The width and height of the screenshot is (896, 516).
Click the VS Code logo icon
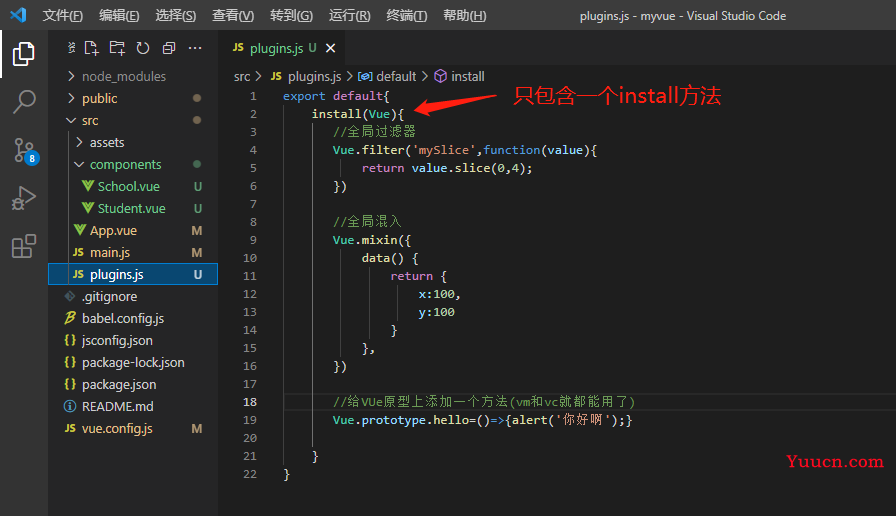click(18, 15)
